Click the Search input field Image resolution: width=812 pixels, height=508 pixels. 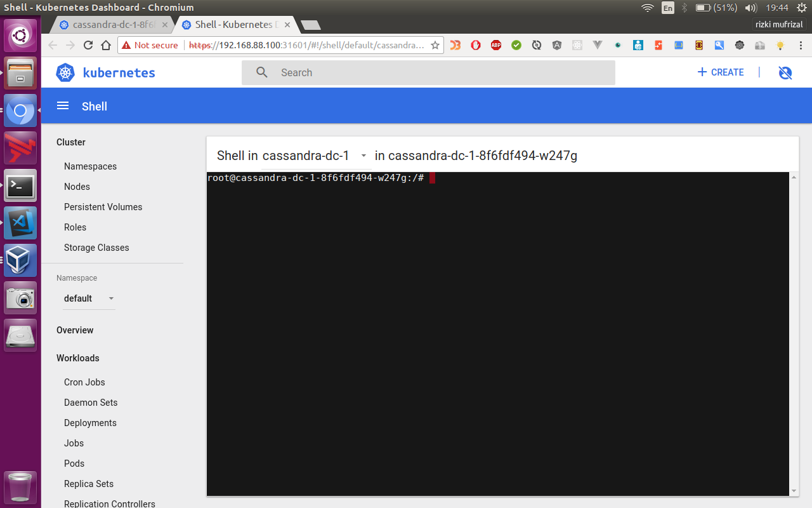[x=428, y=72]
